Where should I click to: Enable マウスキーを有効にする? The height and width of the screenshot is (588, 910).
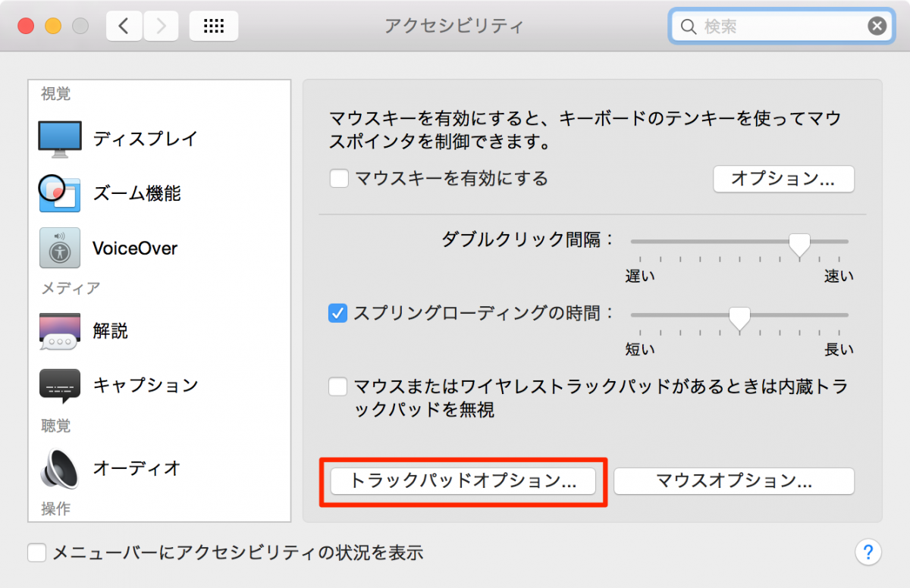[338, 179]
